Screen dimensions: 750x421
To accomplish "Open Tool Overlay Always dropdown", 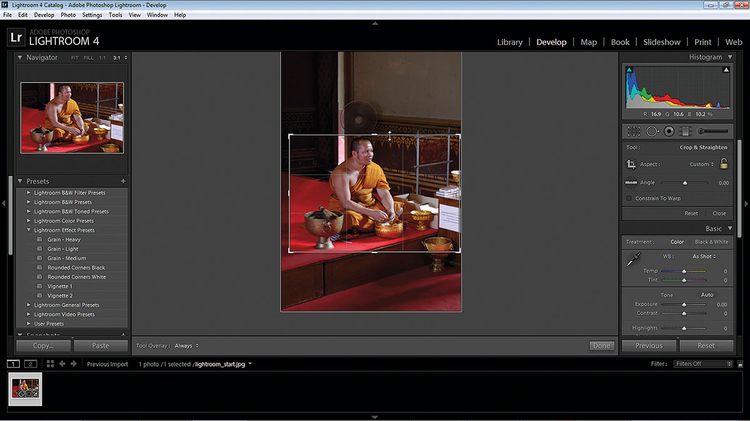I will coord(187,346).
